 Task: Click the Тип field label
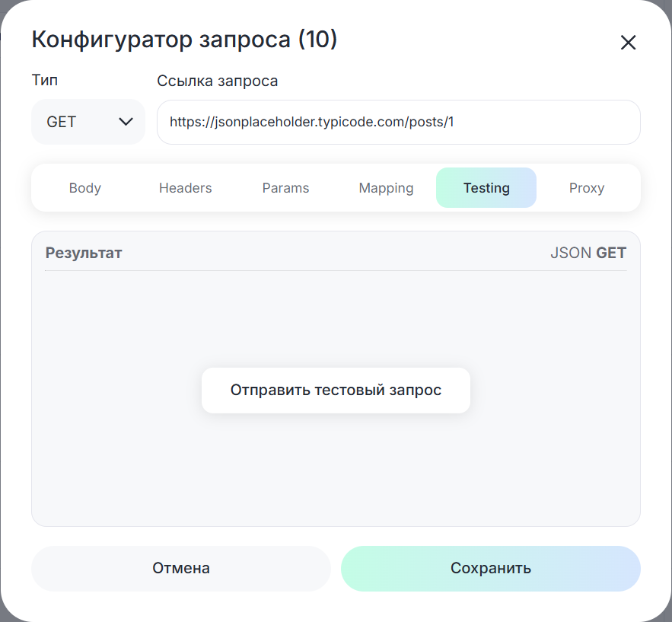point(44,81)
